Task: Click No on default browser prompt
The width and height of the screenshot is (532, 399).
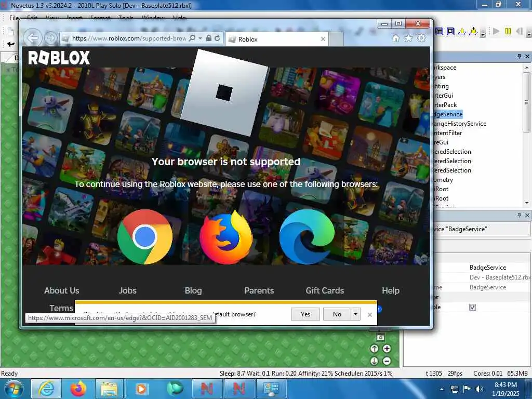Action: pos(337,314)
